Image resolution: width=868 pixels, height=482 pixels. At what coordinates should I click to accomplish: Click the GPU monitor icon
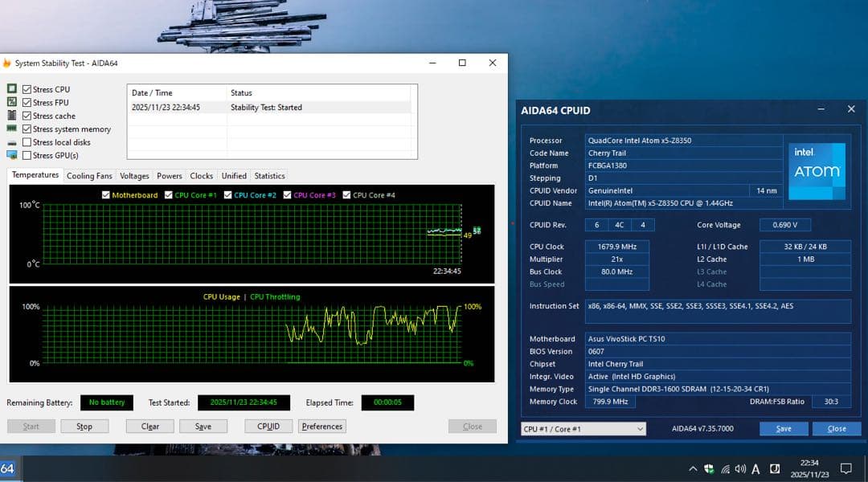coord(11,156)
